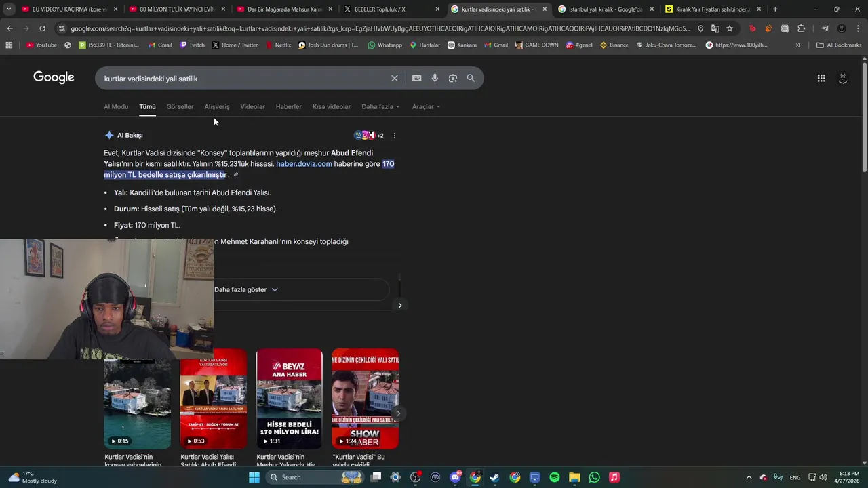Viewport: 868px width, 488px height.
Task: Go to the Google homepage logo
Action: [x=54, y=77]
